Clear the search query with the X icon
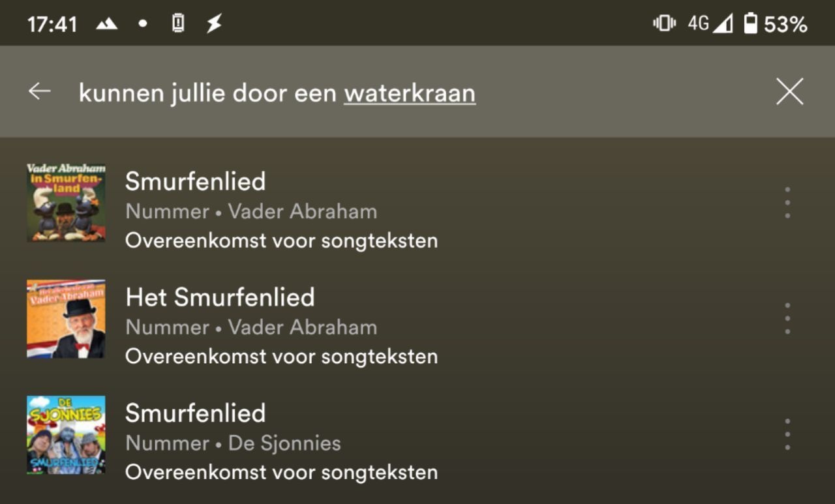Screen dimensions: 835x504 (x=789, y=92)
